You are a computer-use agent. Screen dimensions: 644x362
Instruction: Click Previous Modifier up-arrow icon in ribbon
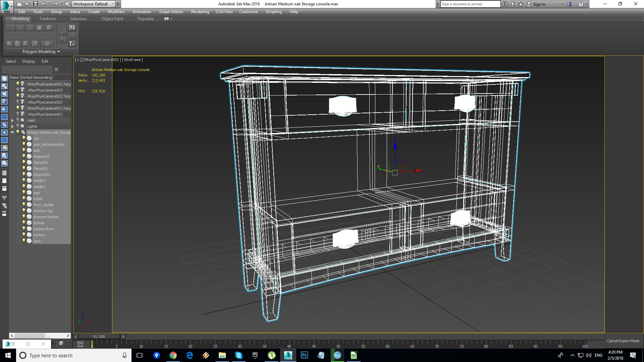[x=62, y=32]
